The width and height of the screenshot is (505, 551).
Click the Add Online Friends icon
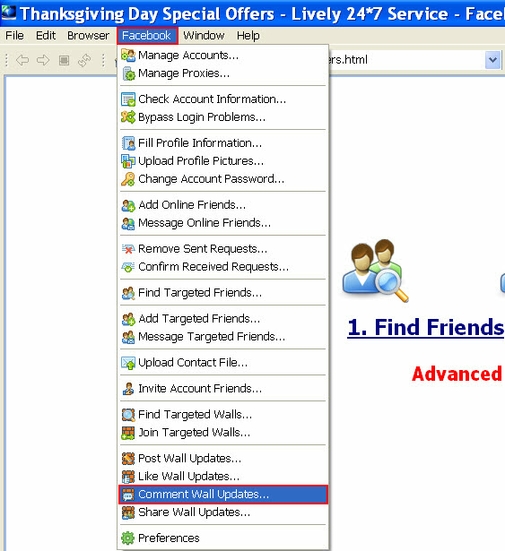click(x=128, y=205)
